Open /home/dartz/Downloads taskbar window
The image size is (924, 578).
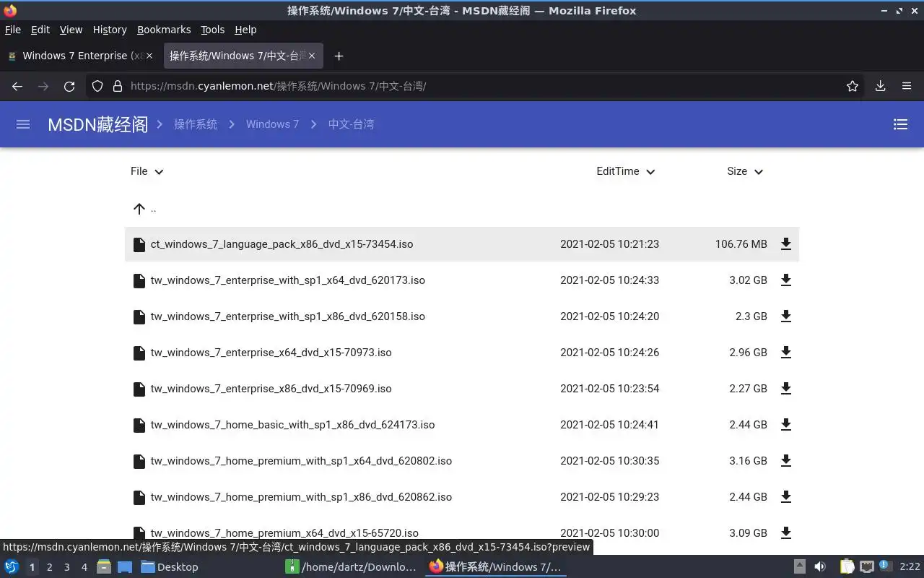(351, 567)
